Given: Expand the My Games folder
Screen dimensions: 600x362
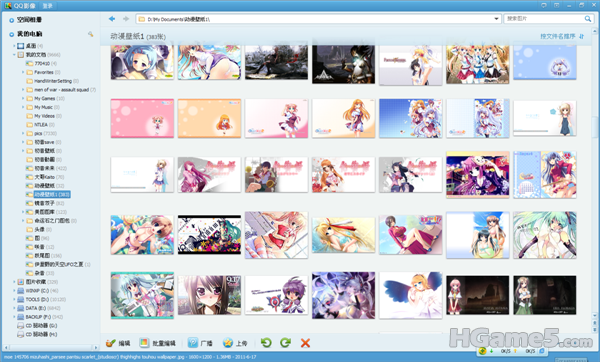Looking at the screenshot, I should click(23, 98).
